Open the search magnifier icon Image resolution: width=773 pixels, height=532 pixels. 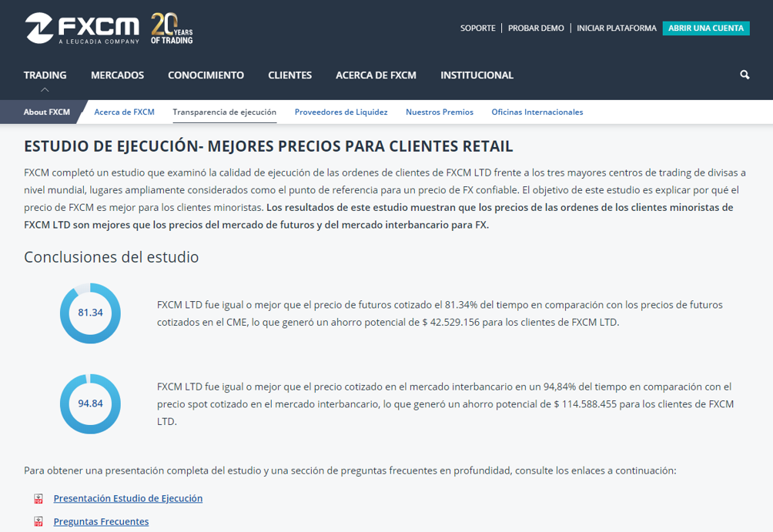point(744,75)
